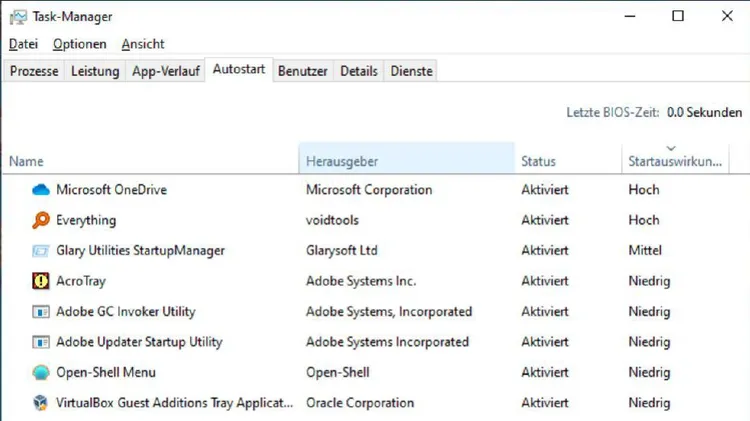The width and height of the screenshot is (750, 421).
Task: Open the Ansicht menu
Action: (143, 44)
